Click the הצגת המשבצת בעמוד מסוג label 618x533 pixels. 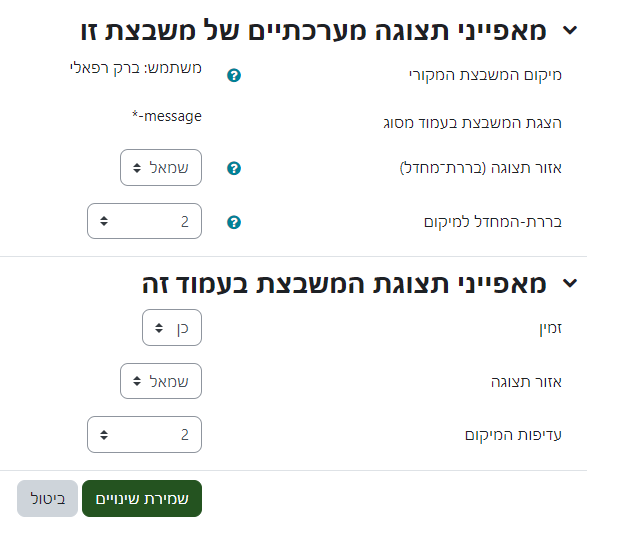488,122
